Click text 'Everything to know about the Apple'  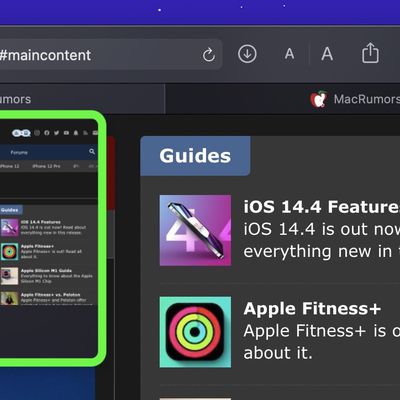57,276
